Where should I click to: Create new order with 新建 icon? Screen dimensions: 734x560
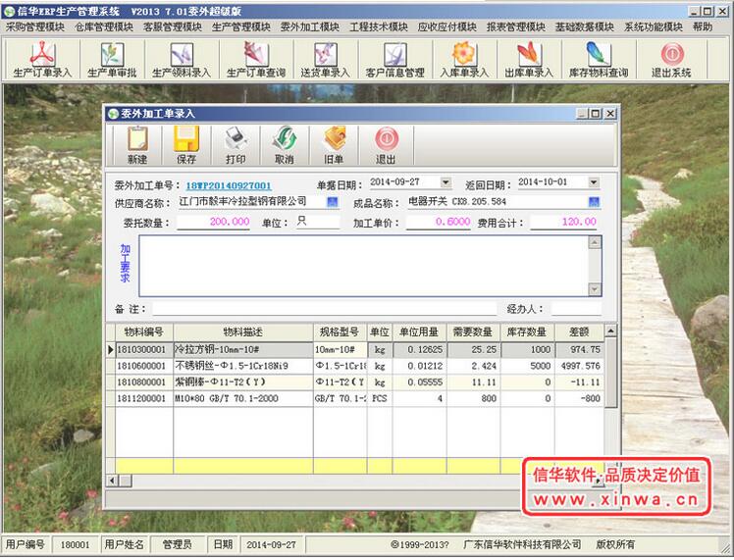click(x=137, y=145)
